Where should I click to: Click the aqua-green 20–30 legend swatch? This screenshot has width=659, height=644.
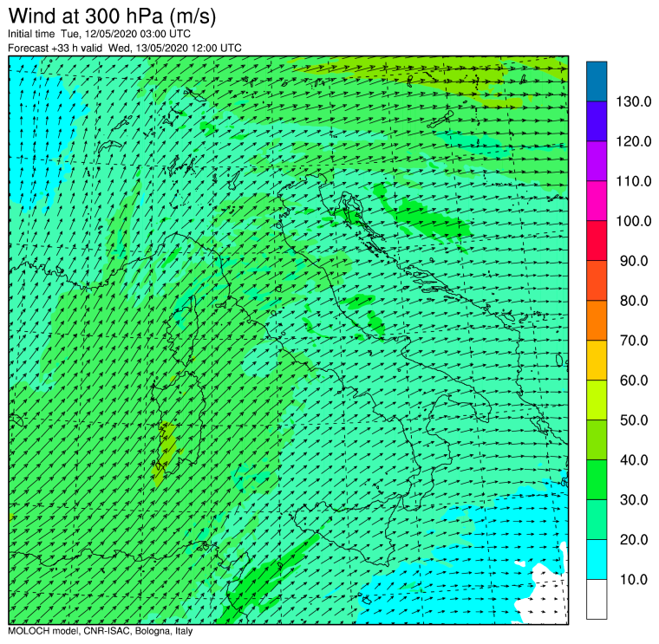click(597, 520)
